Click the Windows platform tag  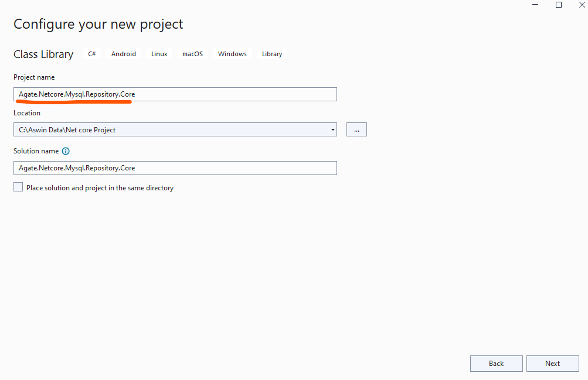(232, 54)
